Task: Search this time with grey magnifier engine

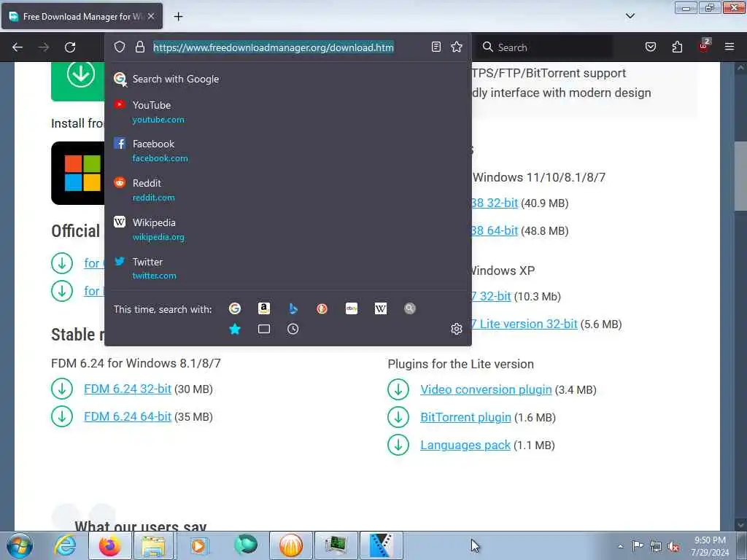Action: (x=410, y=308)
